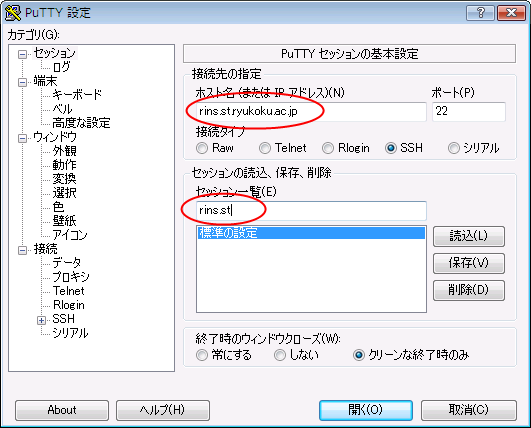The image size is (531, 428).
Task: Click the question mark help button
Action: point(480,13)
